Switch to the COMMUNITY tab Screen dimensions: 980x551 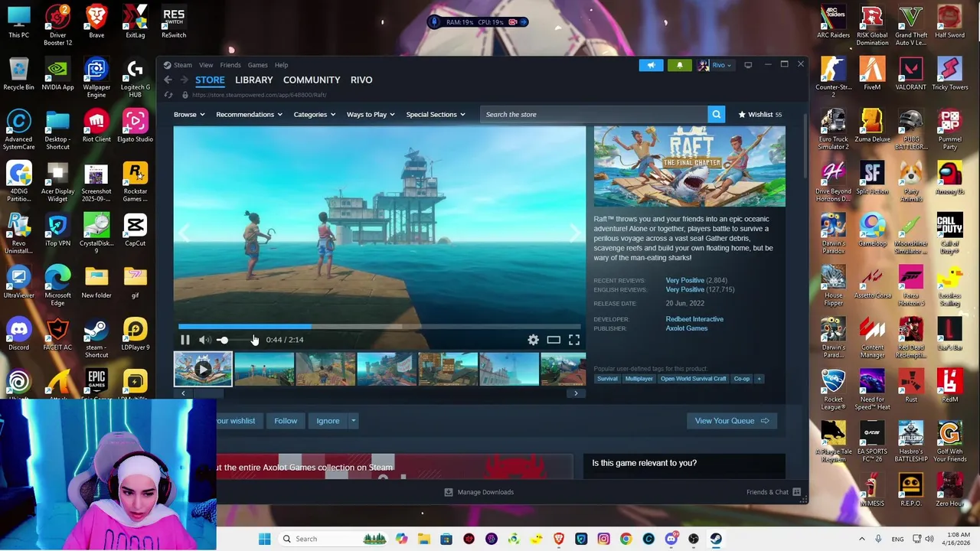tap(312, 80)
